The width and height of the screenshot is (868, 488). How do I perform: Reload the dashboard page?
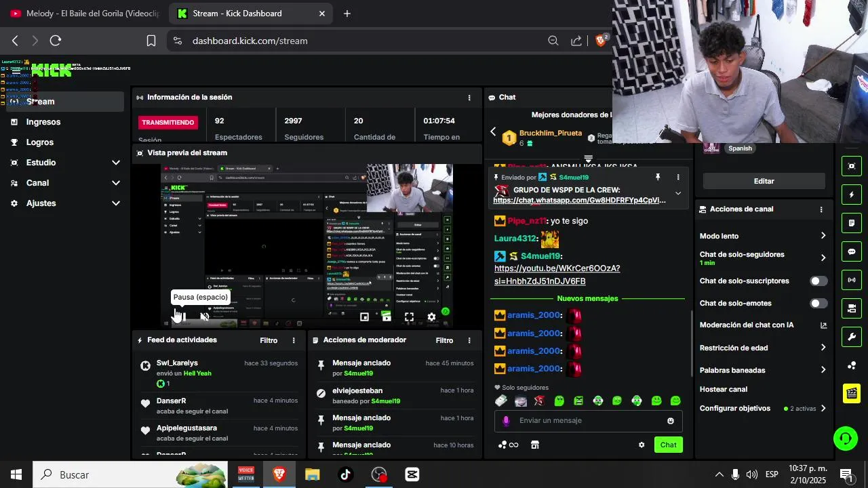pos(56,41)
